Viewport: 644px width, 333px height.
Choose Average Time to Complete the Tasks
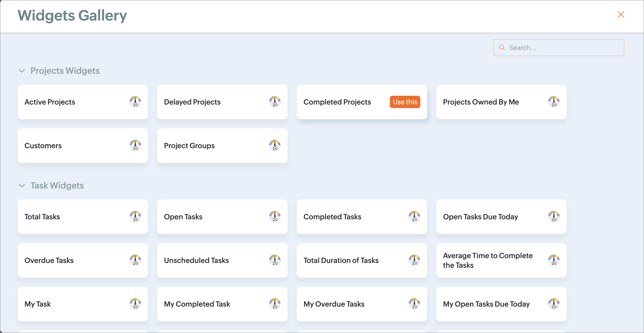487,260
